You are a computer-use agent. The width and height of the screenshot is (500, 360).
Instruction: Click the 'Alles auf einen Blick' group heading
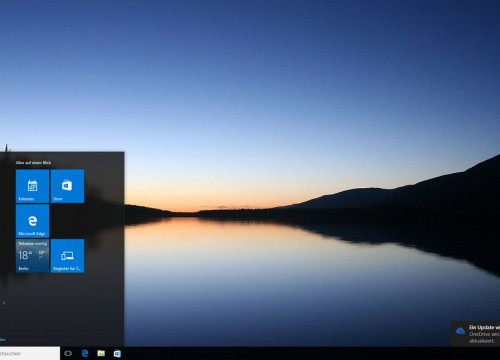[x=33, y=163]
